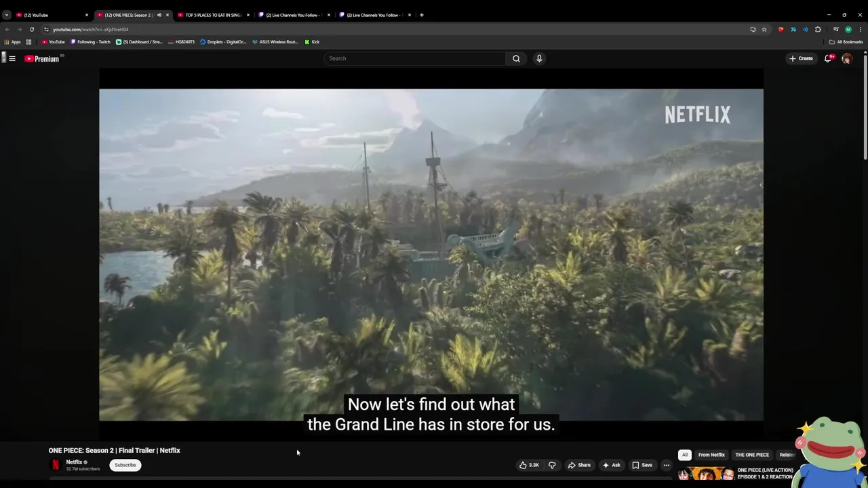Select the From Netflix filter chip
The height and width of the screenshot is (488, 868).
pos(711,455)
